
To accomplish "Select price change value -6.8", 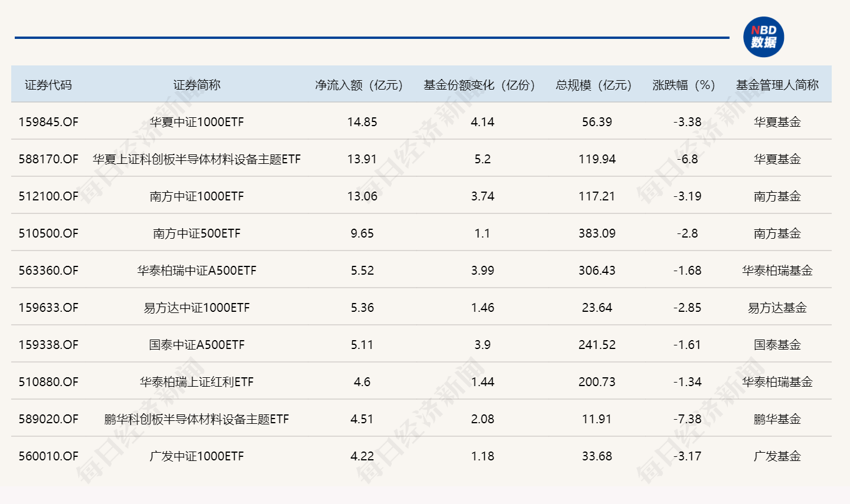I will [x=687, y=159].
